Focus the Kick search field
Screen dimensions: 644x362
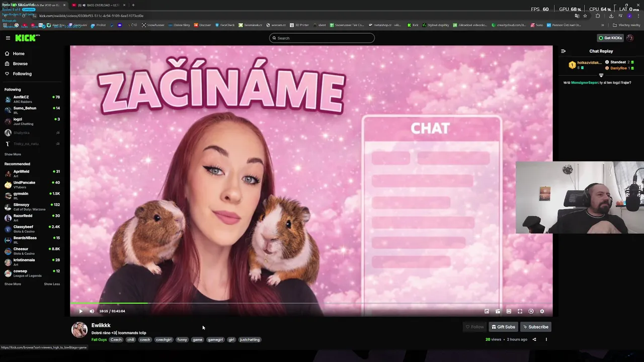322,38
